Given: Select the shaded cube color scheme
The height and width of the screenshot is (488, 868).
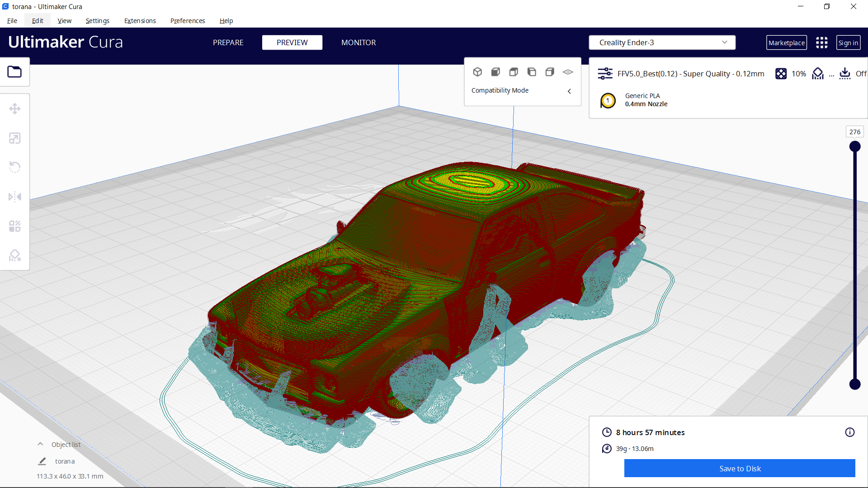Looking at the screenshot, I should (x=495, y=71).
